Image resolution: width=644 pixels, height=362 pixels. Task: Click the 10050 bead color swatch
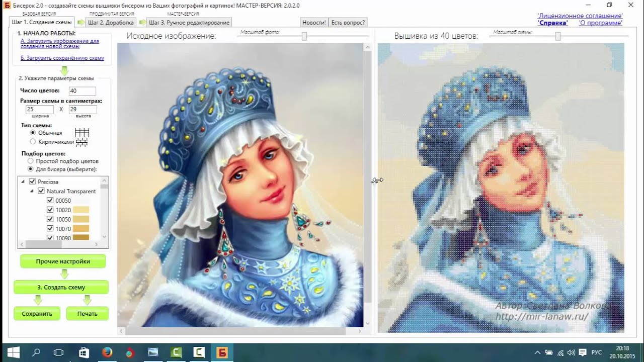click(81, 219)
